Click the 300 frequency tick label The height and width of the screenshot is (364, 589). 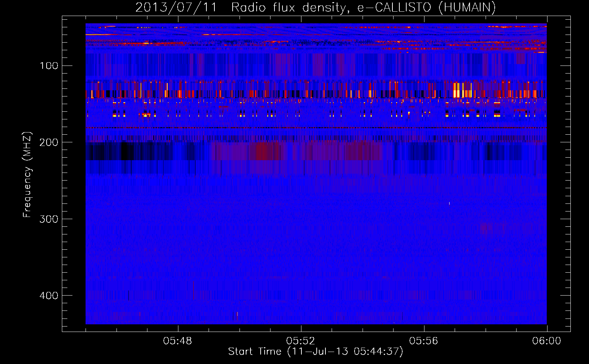49,219
